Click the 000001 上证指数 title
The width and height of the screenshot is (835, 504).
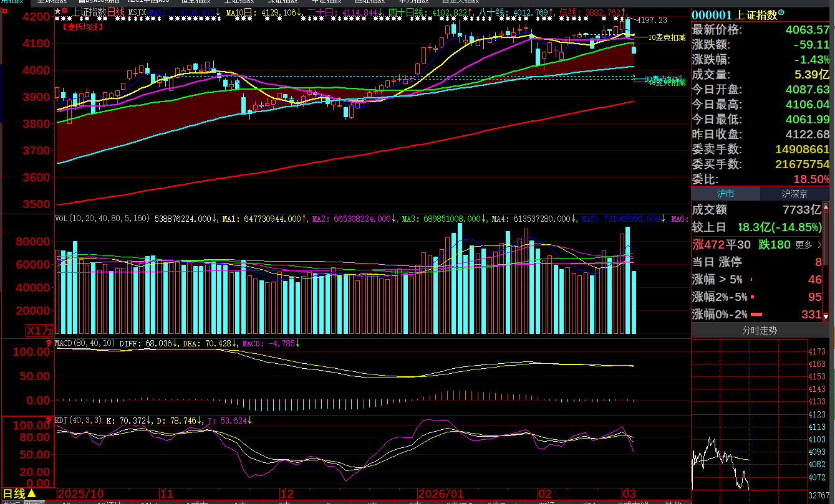(x=734, y=14)
